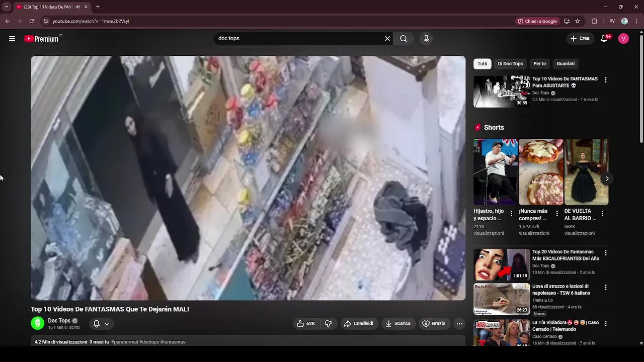Open the Hijastro, hijo y espacio short

click(495, 172)
